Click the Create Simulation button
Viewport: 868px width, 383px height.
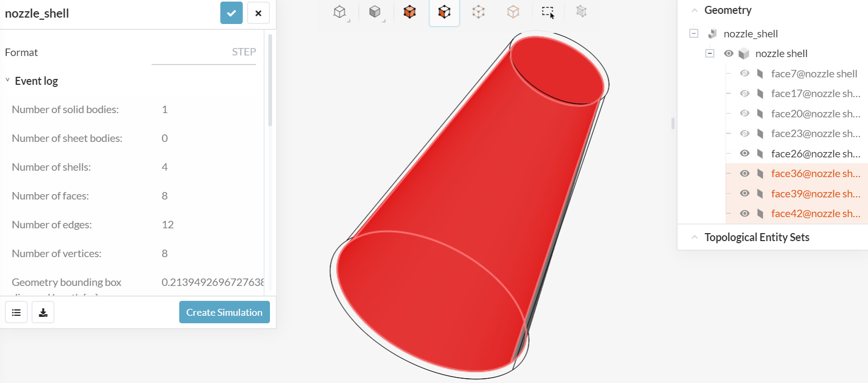coord(224,312)
